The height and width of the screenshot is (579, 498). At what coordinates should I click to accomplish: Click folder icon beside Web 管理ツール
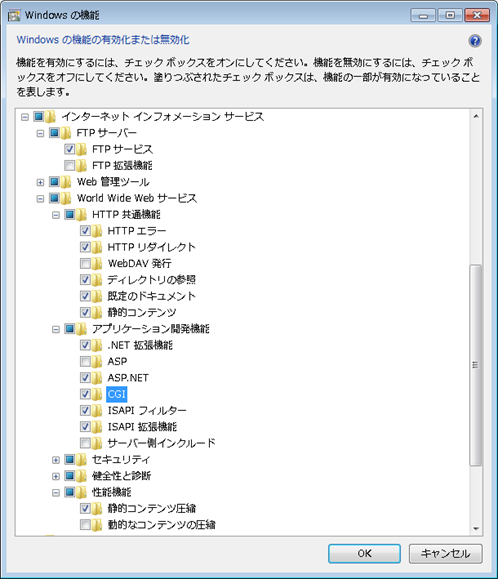click(66, 182)
